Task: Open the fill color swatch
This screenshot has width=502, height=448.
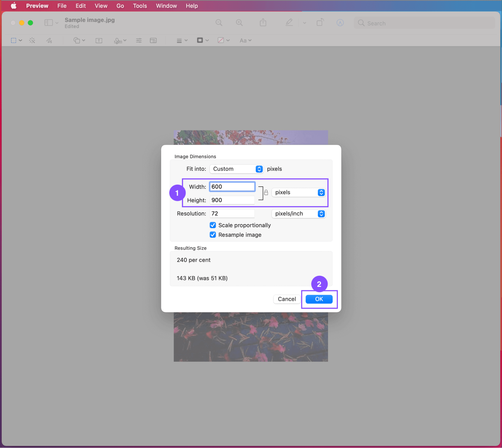Action: point(221,40)
